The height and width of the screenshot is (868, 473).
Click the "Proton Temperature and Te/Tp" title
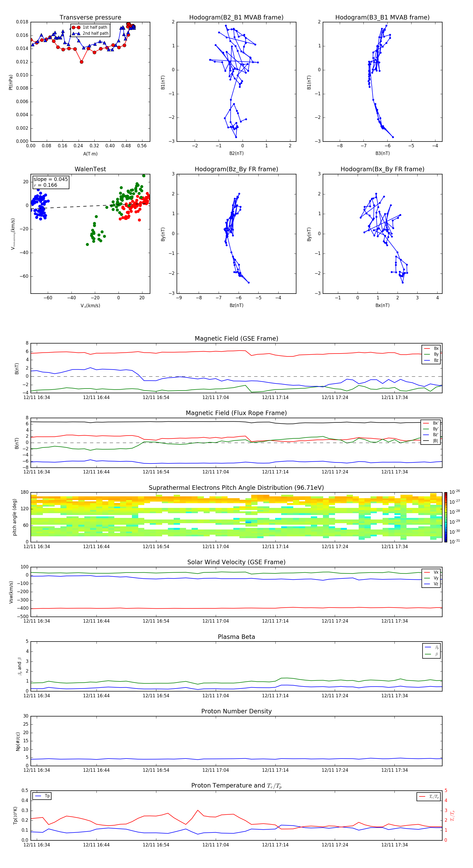click(x=236, y=786)
